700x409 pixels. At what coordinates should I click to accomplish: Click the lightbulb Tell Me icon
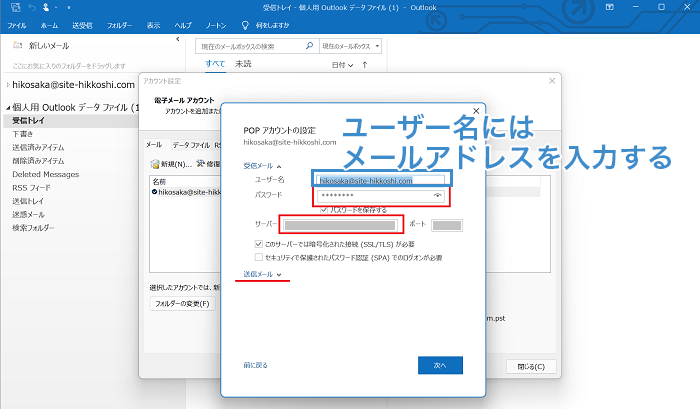[245, 25]
